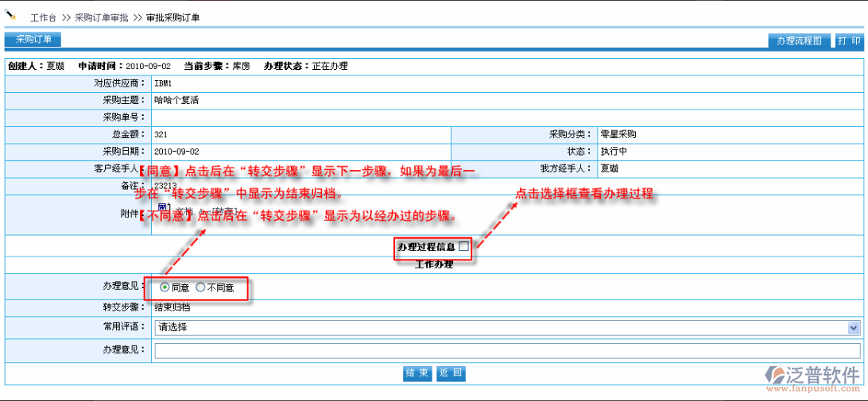Click 工作办理 section heading

tap(434, 264)
